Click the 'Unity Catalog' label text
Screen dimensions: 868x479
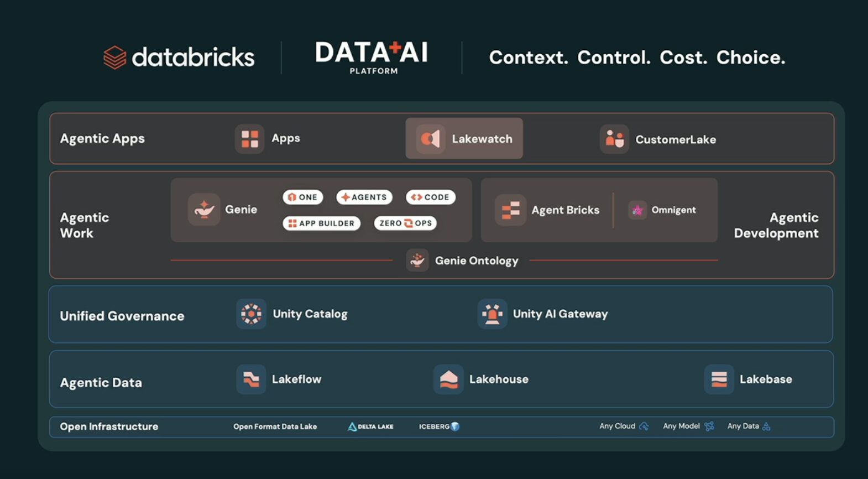310,314
